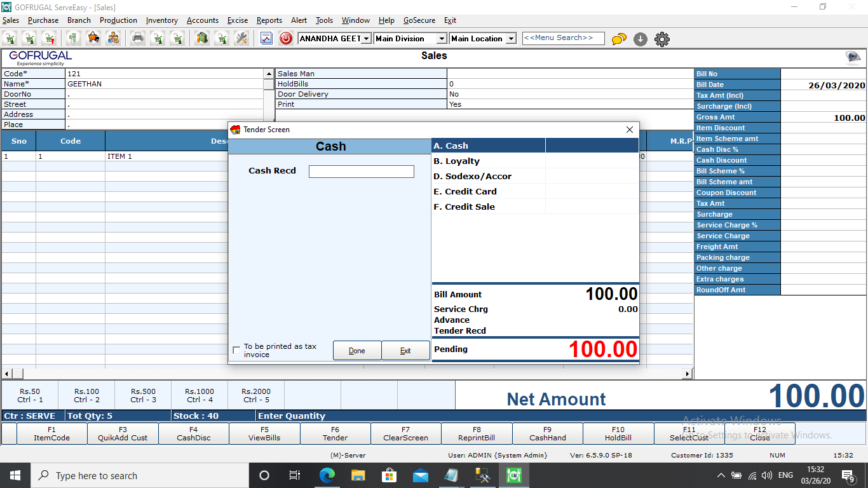Screen dimensions: 868x488
Task: Open the Inventory menu
Action: click(x=162, y=20)
